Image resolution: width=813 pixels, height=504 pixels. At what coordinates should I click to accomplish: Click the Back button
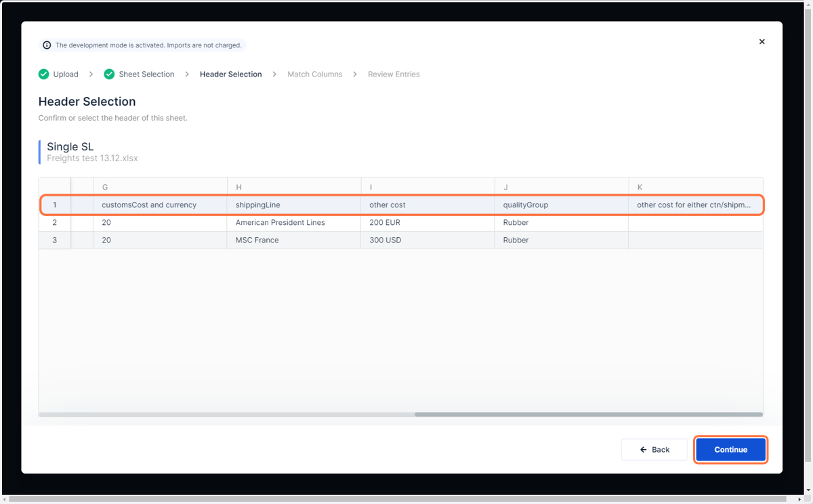coord(654,450)
